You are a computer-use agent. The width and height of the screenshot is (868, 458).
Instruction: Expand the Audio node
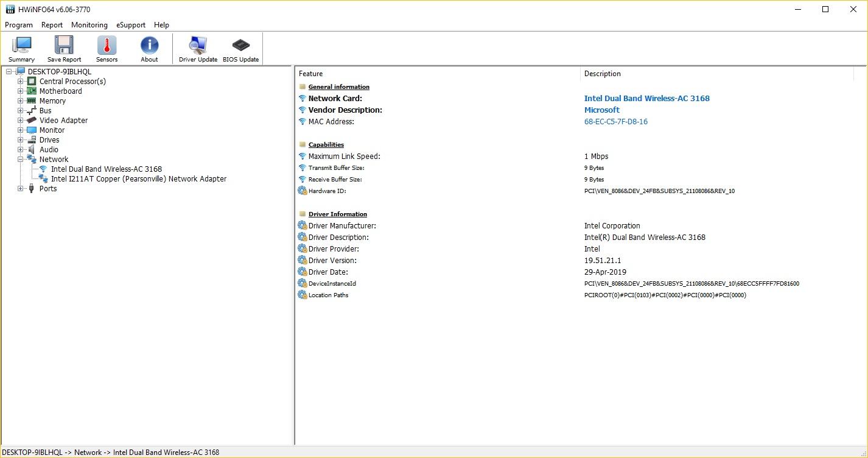(x=21, y=149)
